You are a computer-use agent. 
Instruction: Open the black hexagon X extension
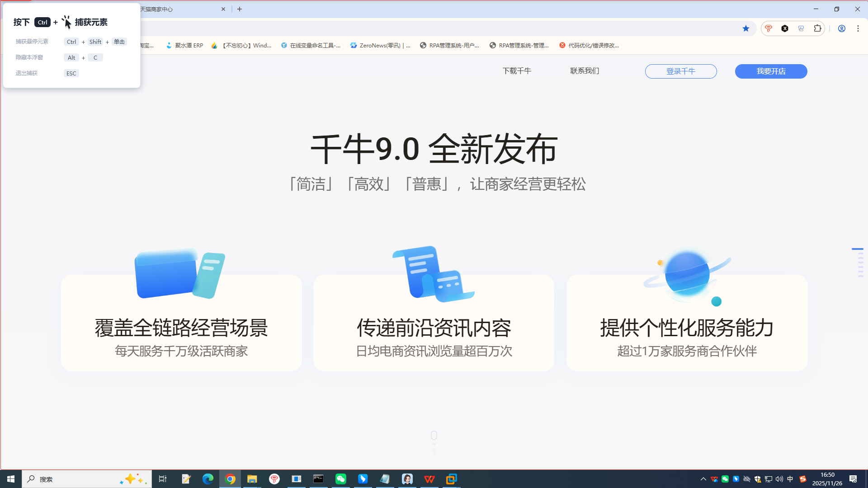[x=785, y=28]
